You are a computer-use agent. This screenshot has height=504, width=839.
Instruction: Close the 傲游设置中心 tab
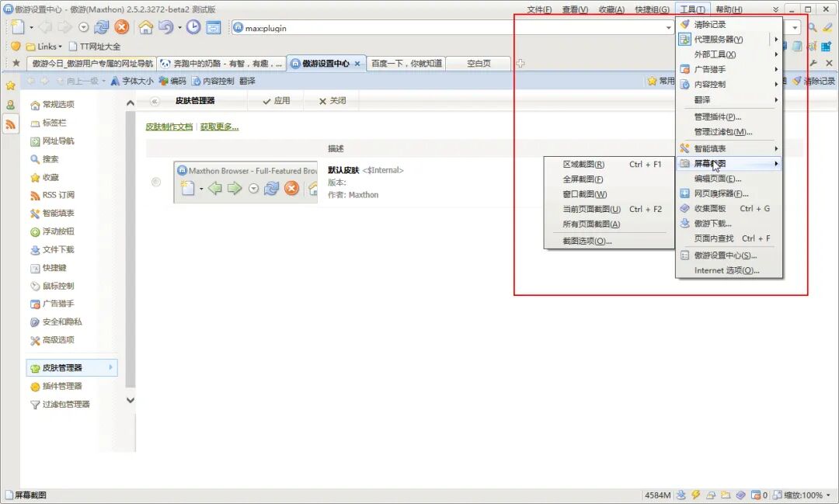357,63
